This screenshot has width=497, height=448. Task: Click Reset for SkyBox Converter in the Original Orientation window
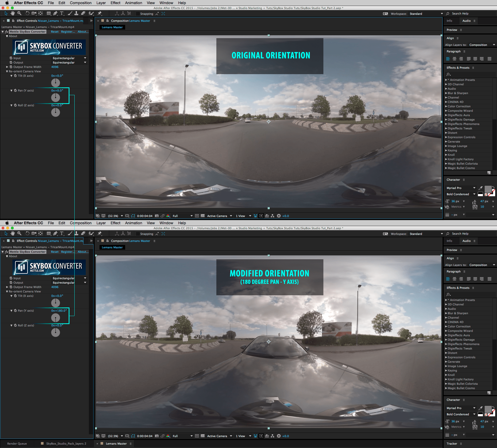pos(55,32)
